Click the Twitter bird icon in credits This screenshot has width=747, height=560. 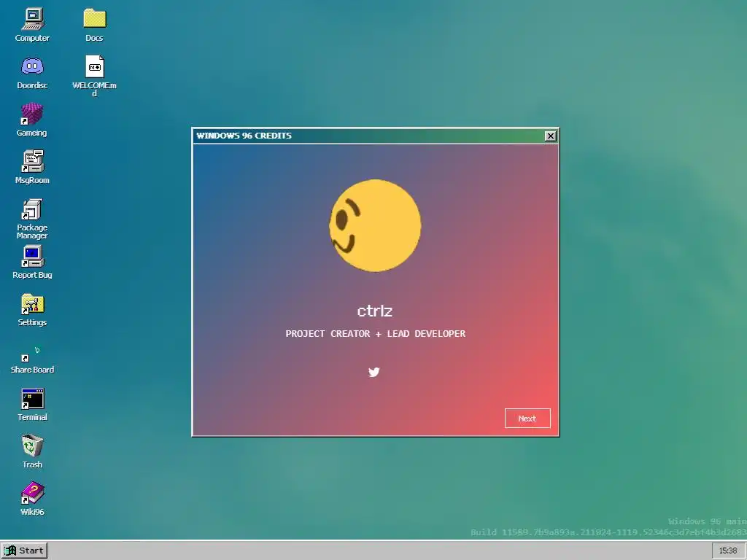point(374,372)
